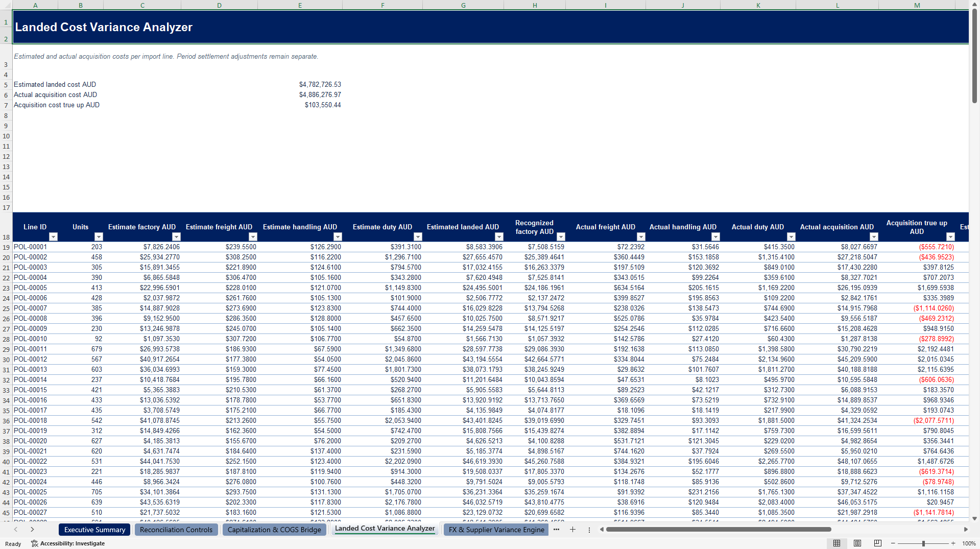Click the accessibility checker icon
The height and width of the screenshot is (549, 980).
coord(34,543)
